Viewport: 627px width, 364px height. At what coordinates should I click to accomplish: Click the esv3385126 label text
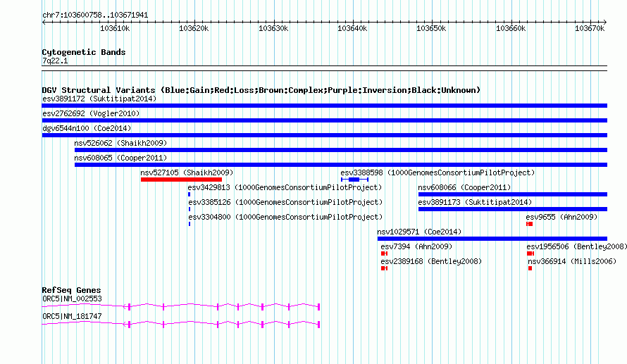point(285,202)
